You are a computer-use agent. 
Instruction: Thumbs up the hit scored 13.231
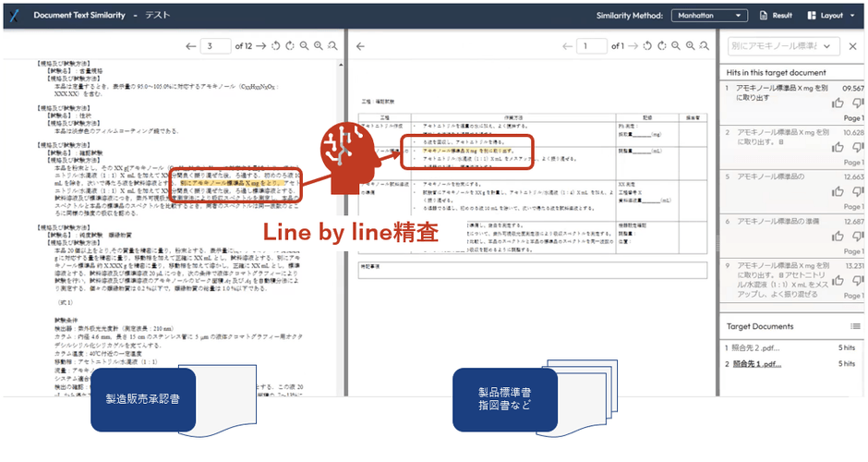(838, 280)
